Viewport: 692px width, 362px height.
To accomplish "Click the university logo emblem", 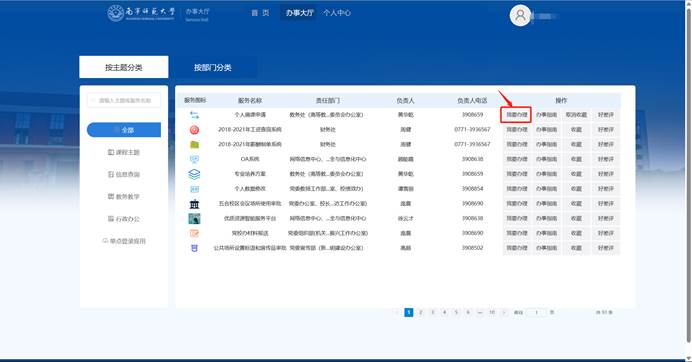I will click(116, 13).
